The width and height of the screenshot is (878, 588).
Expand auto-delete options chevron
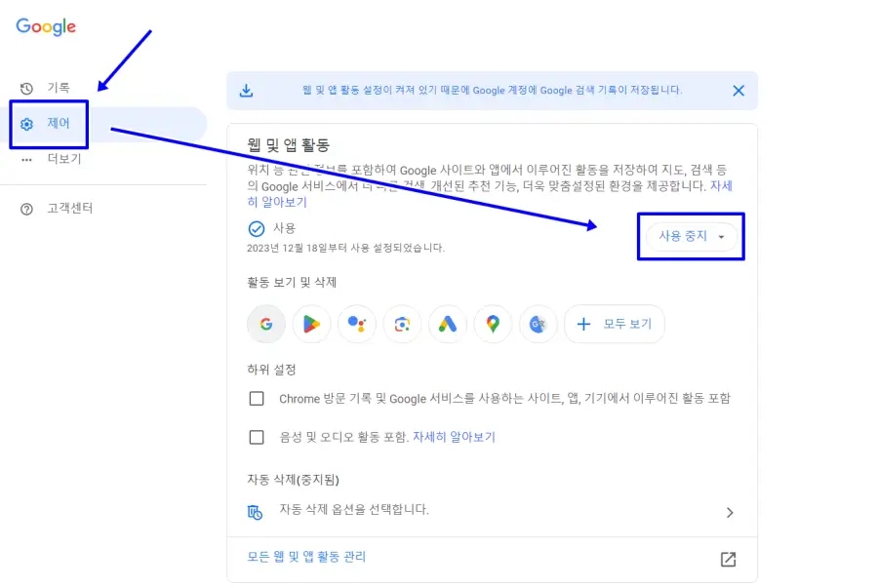[729, 513]
